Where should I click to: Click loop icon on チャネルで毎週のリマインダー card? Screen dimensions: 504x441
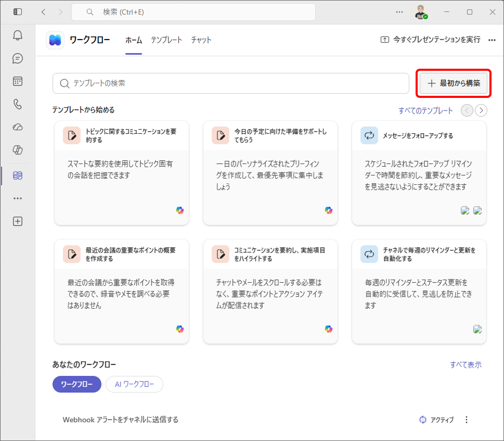(x=369, y=254)
